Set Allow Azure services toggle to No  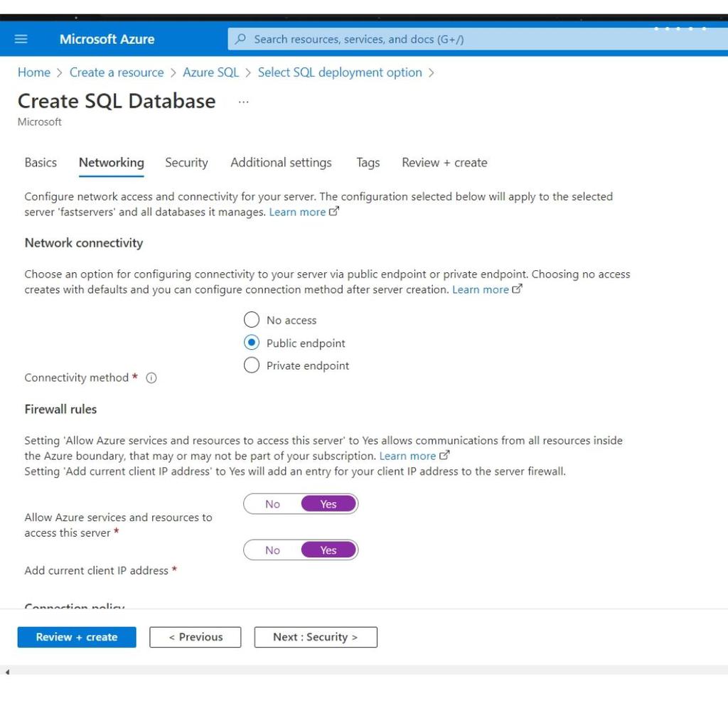(272, 504)
